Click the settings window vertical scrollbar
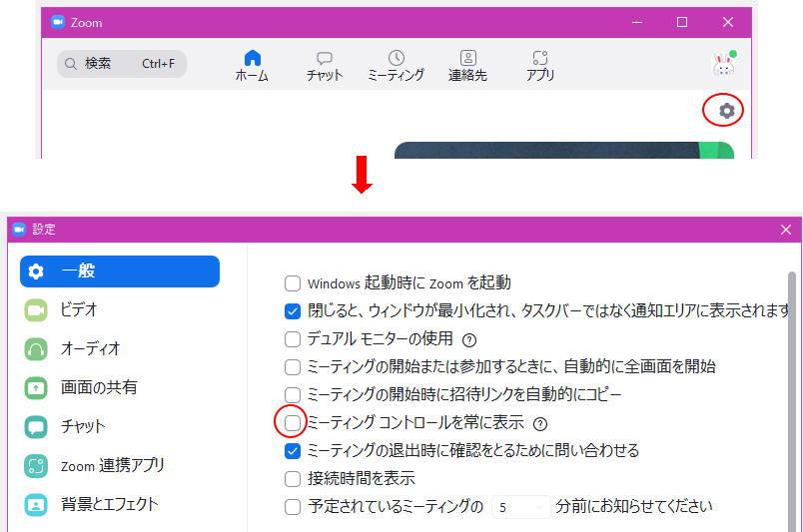Viewport: 803px width, 532px height. point(792,402)
